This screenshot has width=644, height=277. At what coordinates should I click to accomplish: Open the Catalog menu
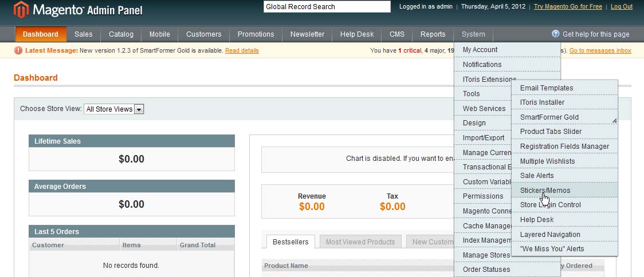point(121,34)
